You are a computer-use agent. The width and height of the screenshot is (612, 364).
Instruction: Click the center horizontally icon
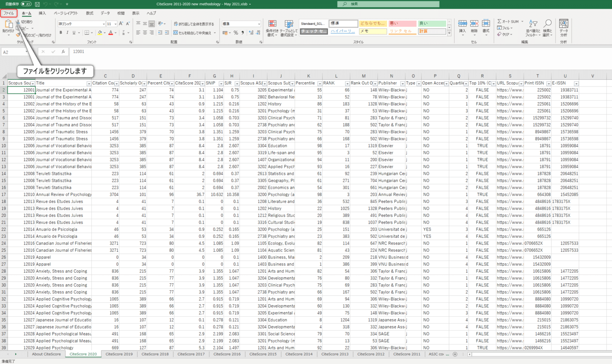(x=145, y=33)
